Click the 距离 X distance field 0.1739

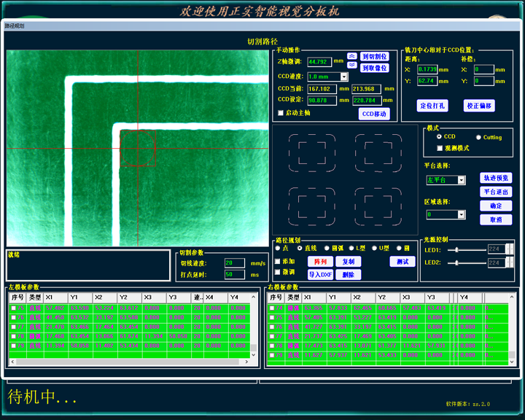point(427,70)
